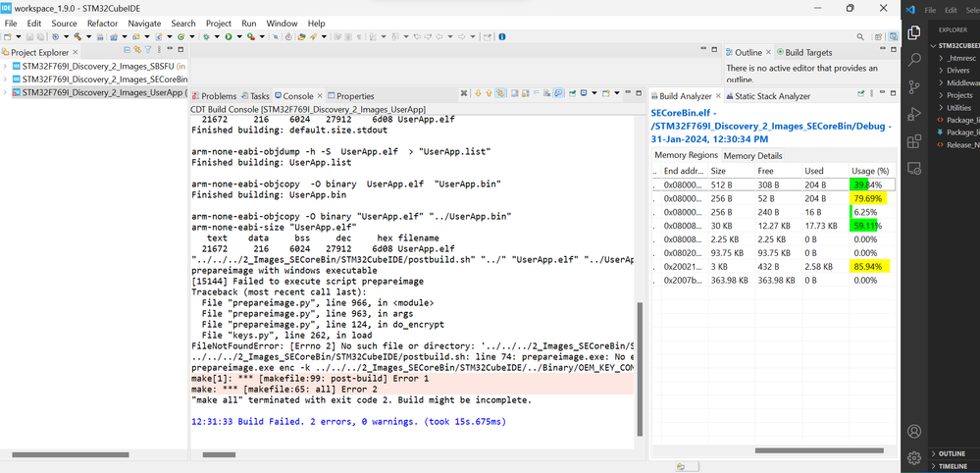Image resolution: width=980 pixels, height=473 pixels.
Task: Expand the Drivers folder in VS Code
Action: [x=958, y=71]
